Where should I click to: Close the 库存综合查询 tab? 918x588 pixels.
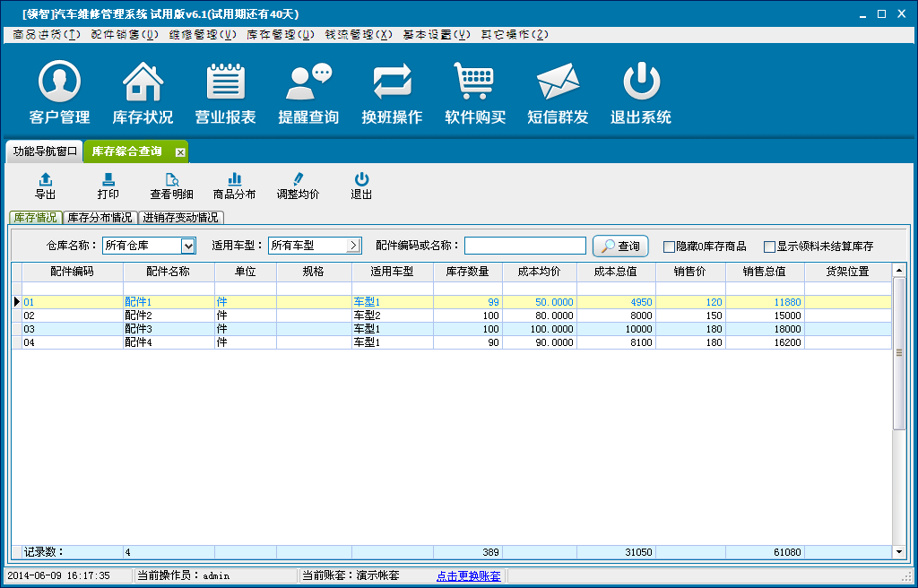pyautogui.click(x=179, y=152)
